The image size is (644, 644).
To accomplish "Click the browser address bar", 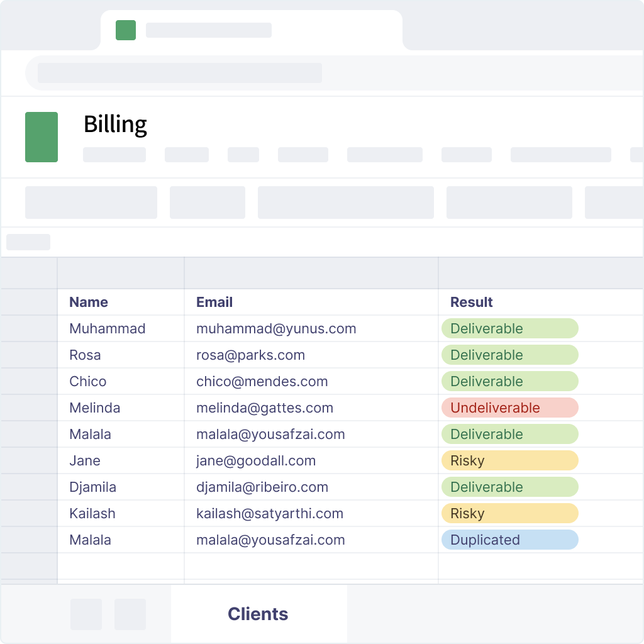I will [335, 73].
